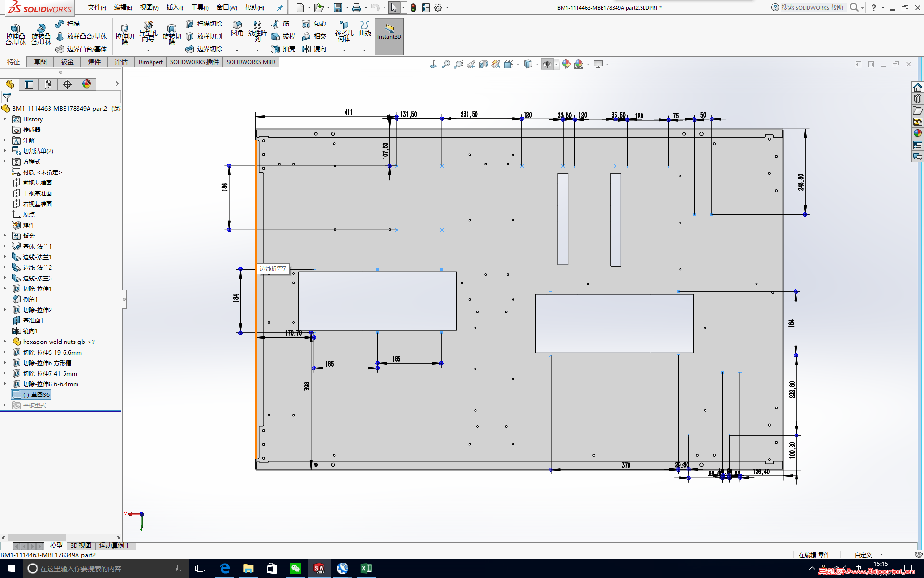924x578 pixels.
Task: Select the Swept Boss tool (扫描)
Action: (67, 24)
